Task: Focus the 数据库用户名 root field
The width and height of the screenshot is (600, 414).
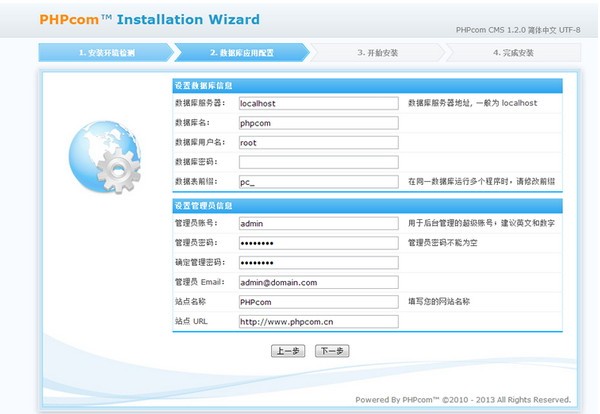Action: pyautogui.click(x=319, y=142)
